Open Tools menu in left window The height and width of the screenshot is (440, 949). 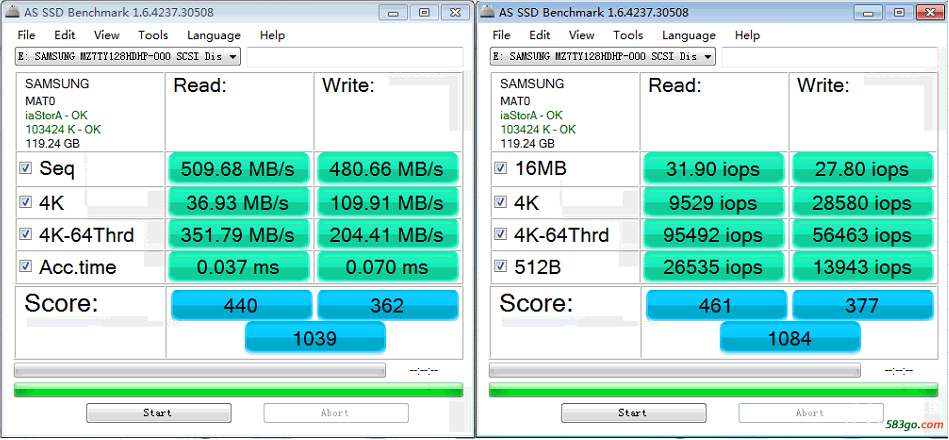(153, 35)
